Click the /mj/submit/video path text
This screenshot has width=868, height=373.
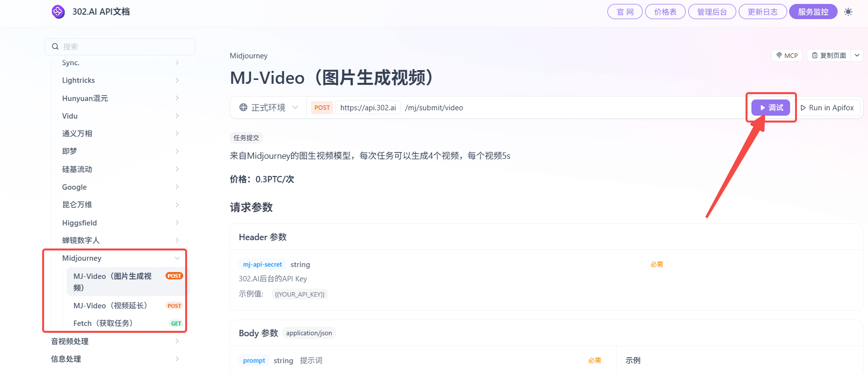point(434,107)
